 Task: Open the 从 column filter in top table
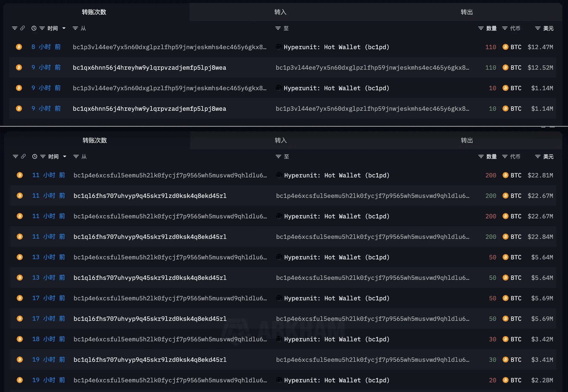(x=75, y=28)
